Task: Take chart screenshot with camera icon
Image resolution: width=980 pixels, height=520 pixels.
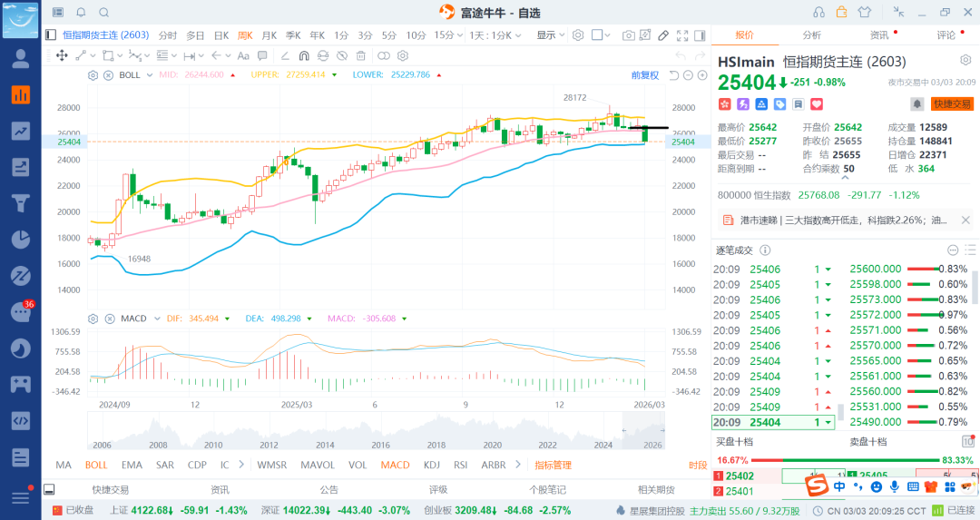Action: click(629, 35)
